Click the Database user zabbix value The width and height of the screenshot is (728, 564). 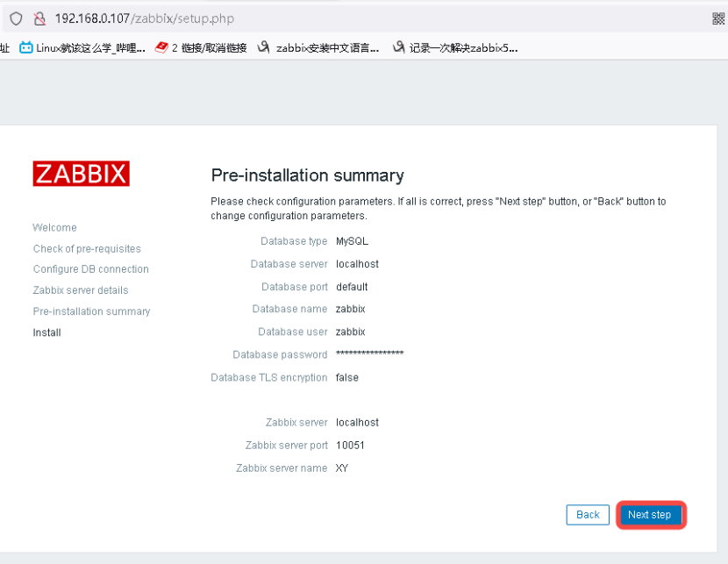(x=351, y=332)
